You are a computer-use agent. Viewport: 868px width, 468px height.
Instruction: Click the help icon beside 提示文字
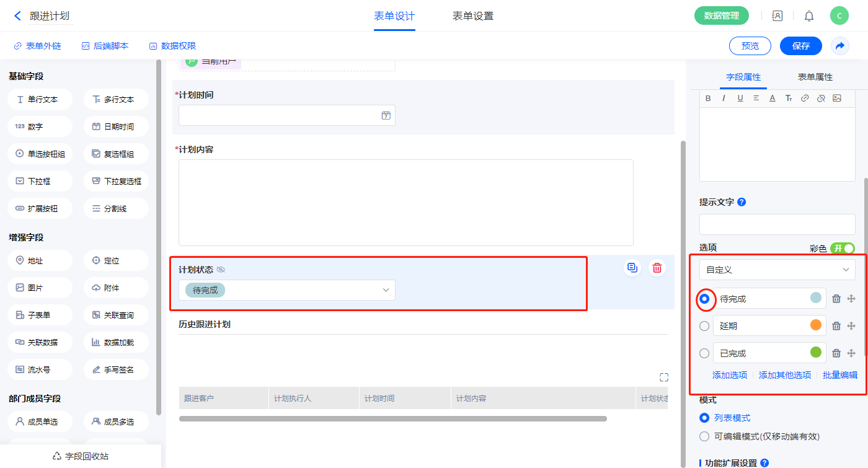[x=742, y=202]
